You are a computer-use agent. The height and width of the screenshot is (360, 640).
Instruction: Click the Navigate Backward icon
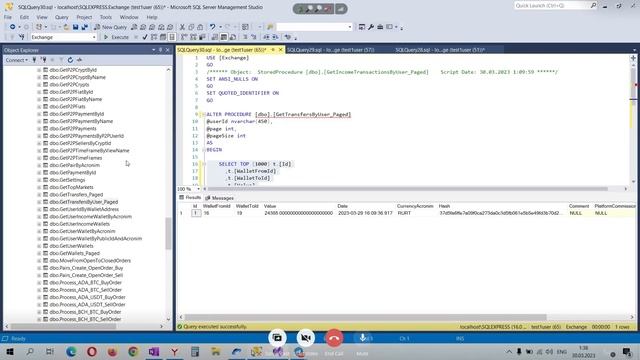pyautogui.click(x=13, y=27)
